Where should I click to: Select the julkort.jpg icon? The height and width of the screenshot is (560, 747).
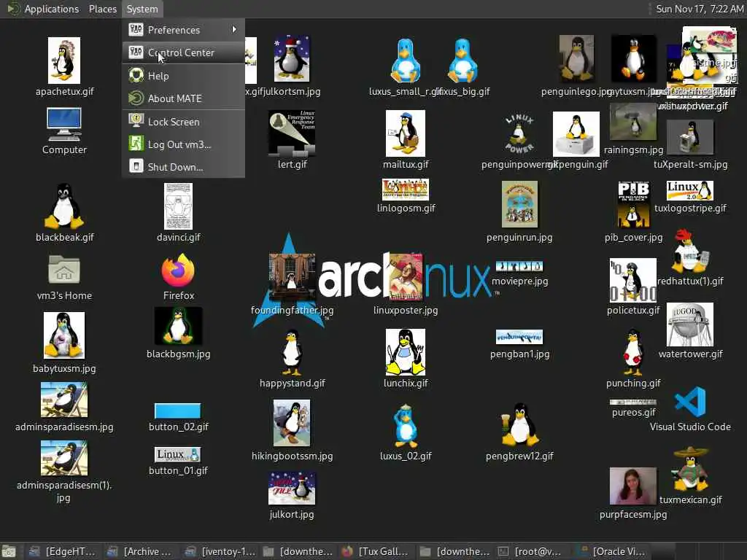(x=292, y=489)
